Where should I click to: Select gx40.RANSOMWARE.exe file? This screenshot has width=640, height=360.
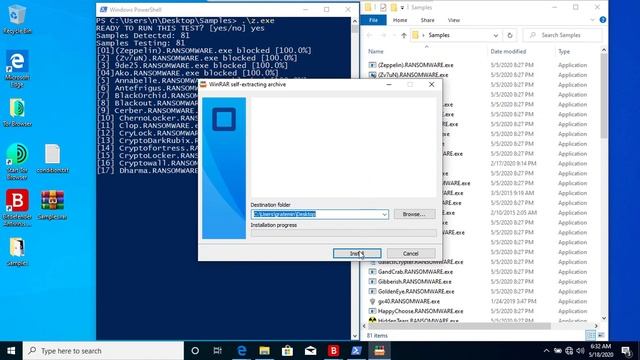pos(409,301)
